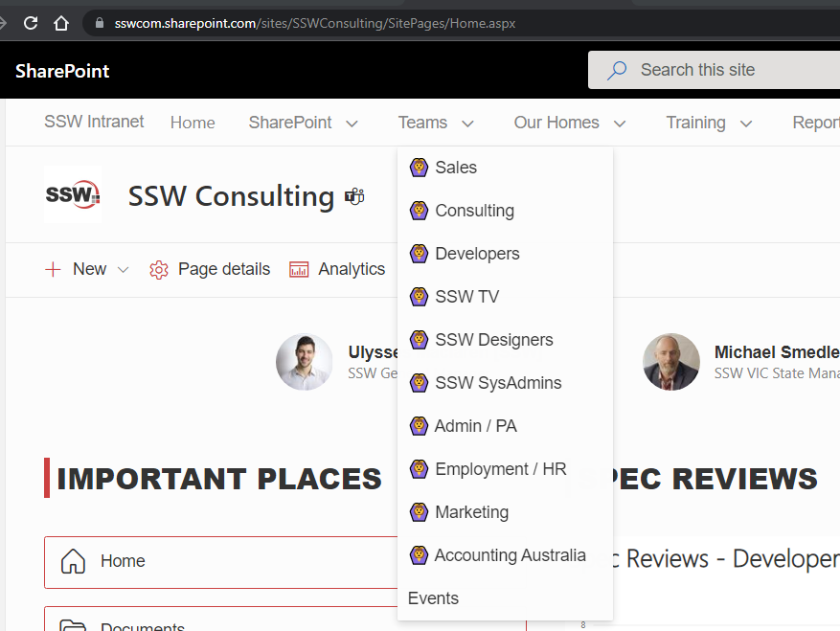Click the lion icon next to Admin / PA
The image size is (840, 631).
coord(419,426)
